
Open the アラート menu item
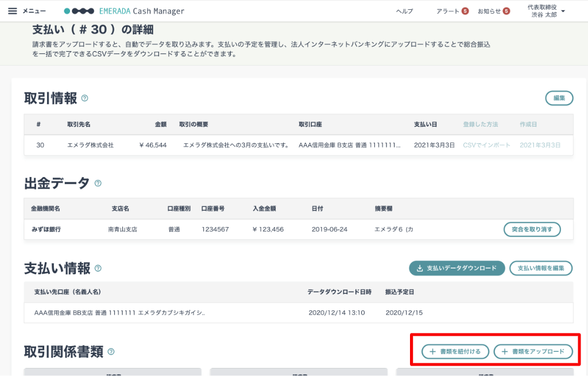[x=448, y=11]
